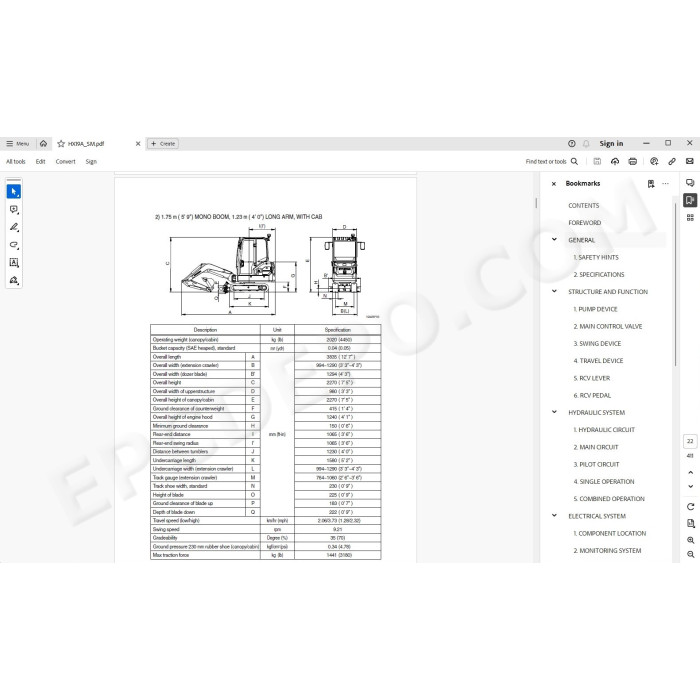Copy link to file icon
This screenshot has height=700, width=700.
tap(672, 162)
